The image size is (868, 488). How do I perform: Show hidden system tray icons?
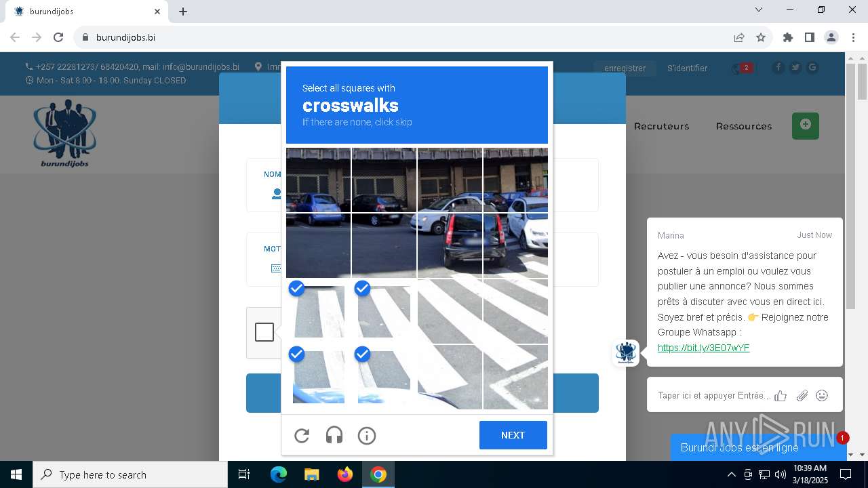731,474
